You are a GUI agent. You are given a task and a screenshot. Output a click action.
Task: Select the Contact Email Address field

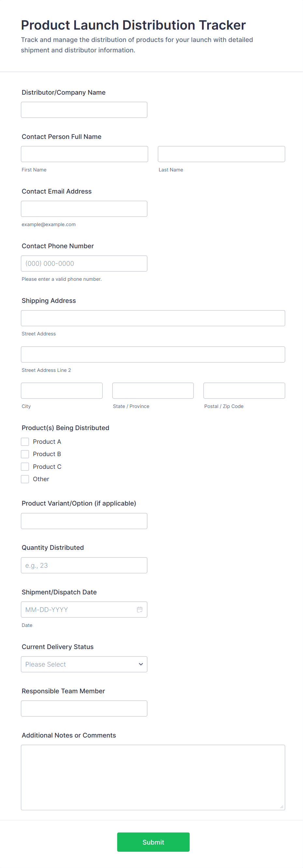click(84, 209)
